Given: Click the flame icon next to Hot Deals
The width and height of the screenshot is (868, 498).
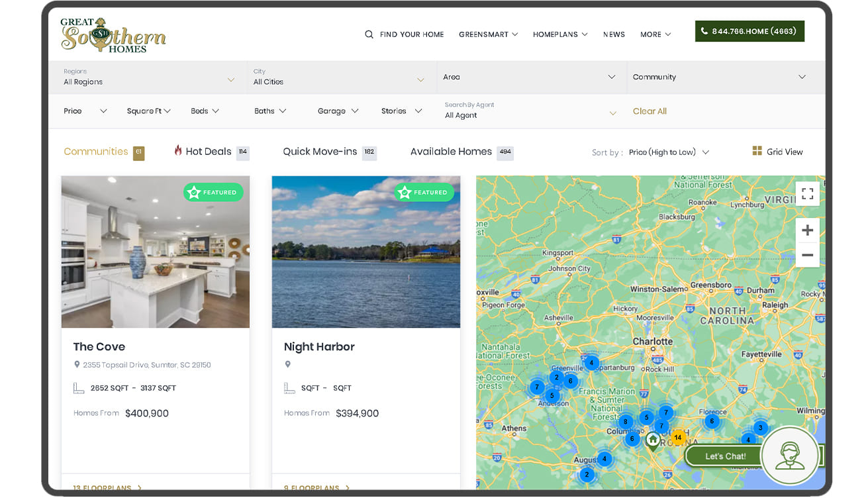Looking at the screenshot, I should 178,150.
